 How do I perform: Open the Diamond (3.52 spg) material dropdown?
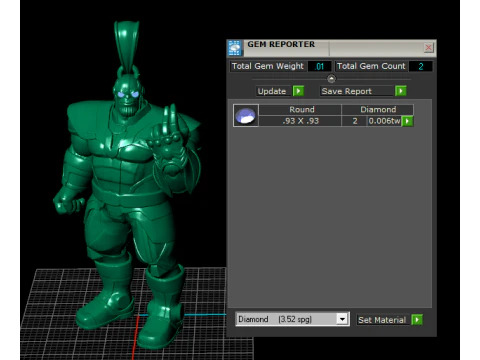292,319
